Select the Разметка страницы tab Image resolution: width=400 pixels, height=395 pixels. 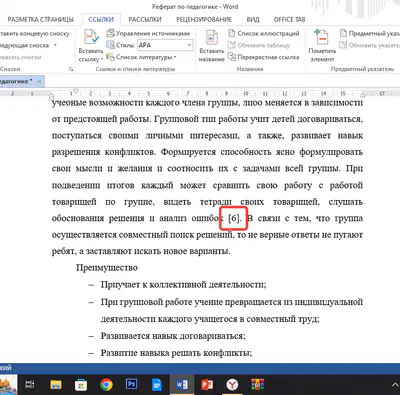[40, 19]
